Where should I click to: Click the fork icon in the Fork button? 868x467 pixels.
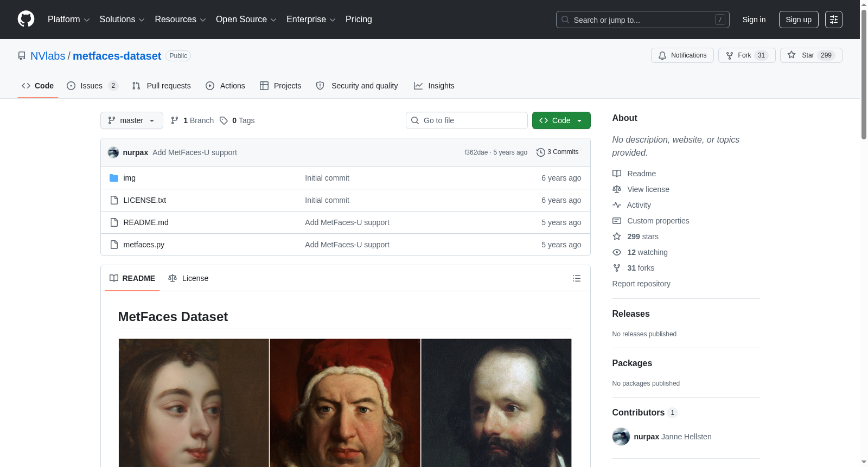point(730,55)
